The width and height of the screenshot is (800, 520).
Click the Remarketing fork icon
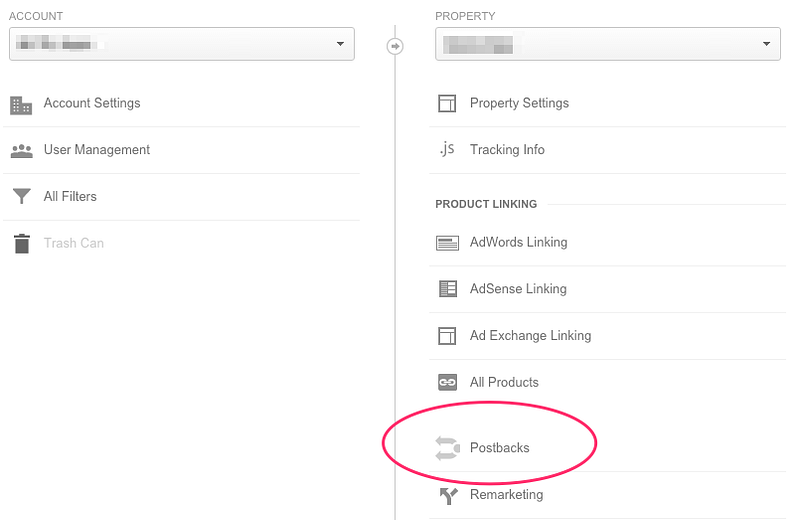[x=448, y=496]
